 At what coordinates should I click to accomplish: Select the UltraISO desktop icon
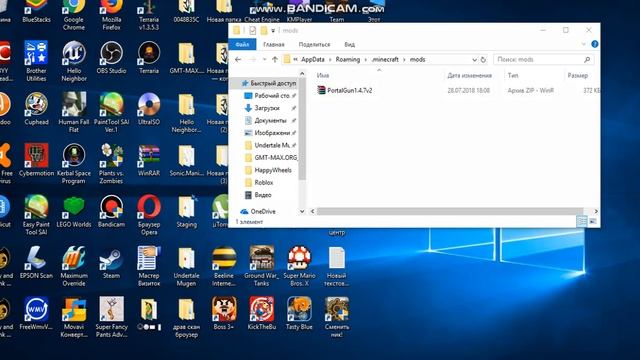(x=149, y=109)
